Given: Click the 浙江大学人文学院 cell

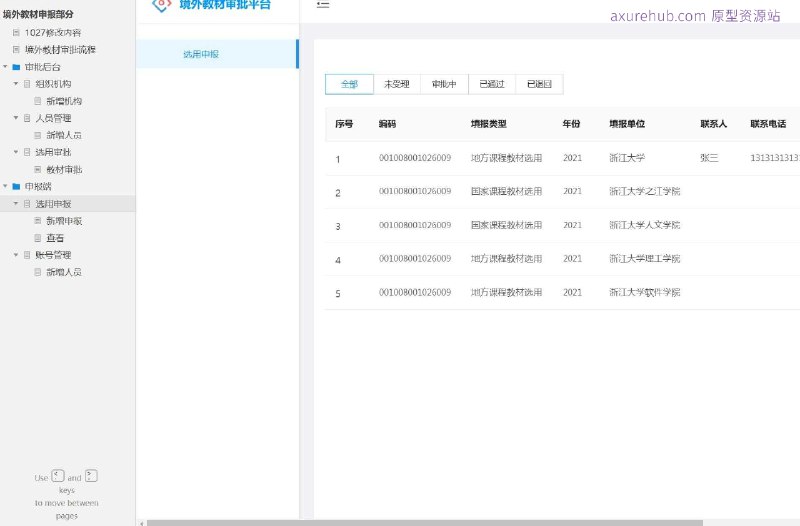Looking at the screenshot, I should click(x=644, y=225).
